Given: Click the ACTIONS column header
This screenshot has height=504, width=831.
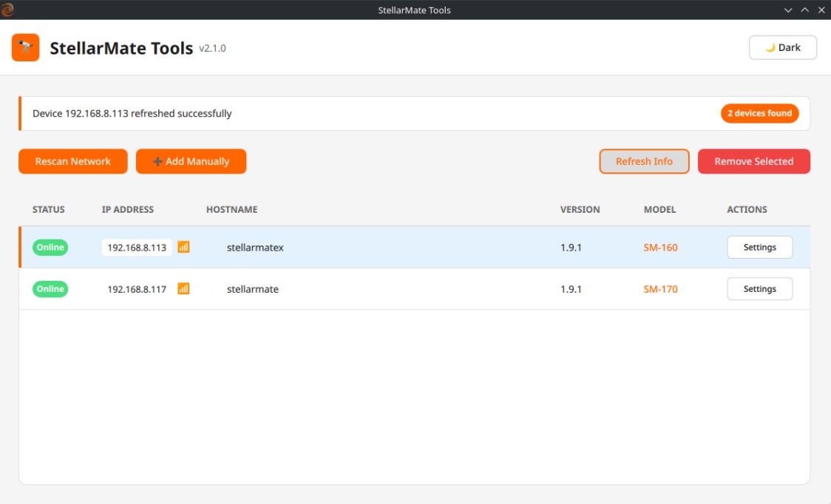Looking at the screenshot, I should coord(747,209).
